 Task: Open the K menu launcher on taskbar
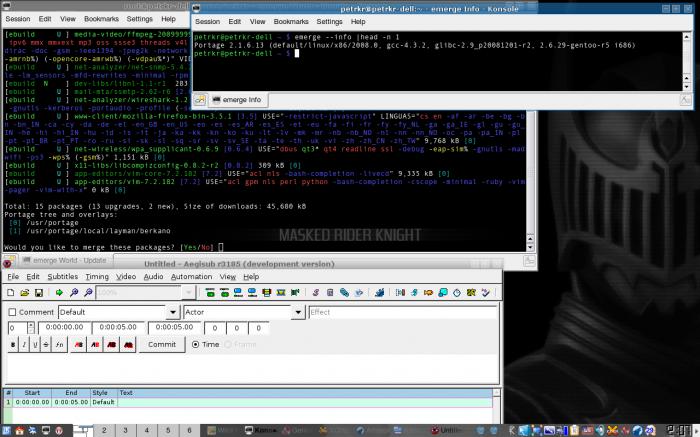click(7, 430)
